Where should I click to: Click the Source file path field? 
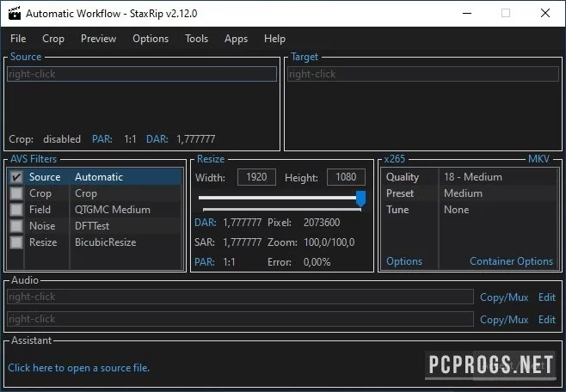(x=142, y=74)
